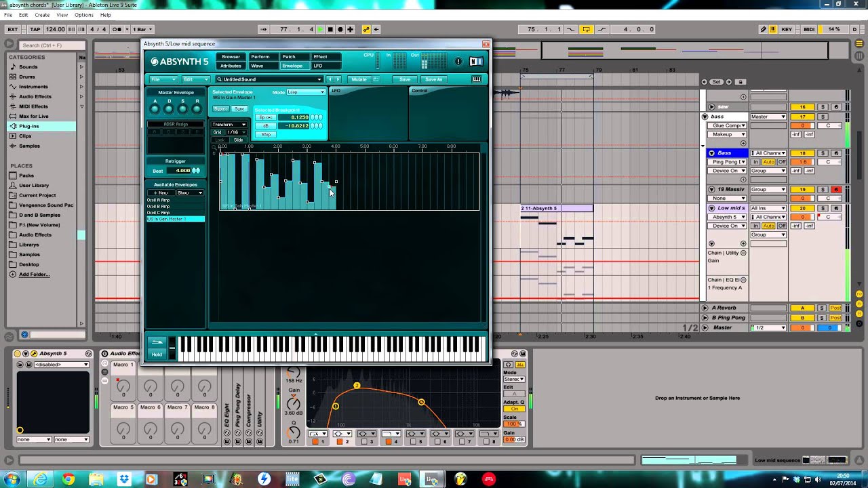
Task: Open the Untitled Sound preset dropdown
Action: pos(269,79)
